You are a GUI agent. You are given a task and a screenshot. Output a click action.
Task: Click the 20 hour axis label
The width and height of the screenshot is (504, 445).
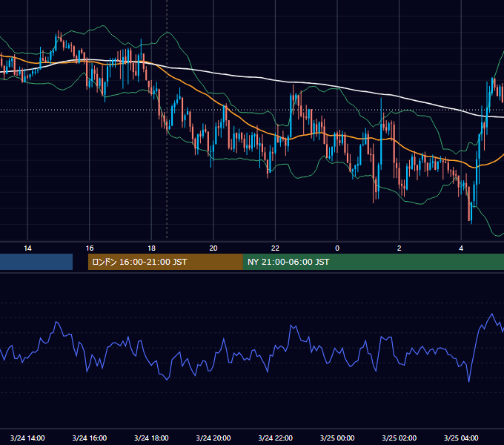point(213,248)
